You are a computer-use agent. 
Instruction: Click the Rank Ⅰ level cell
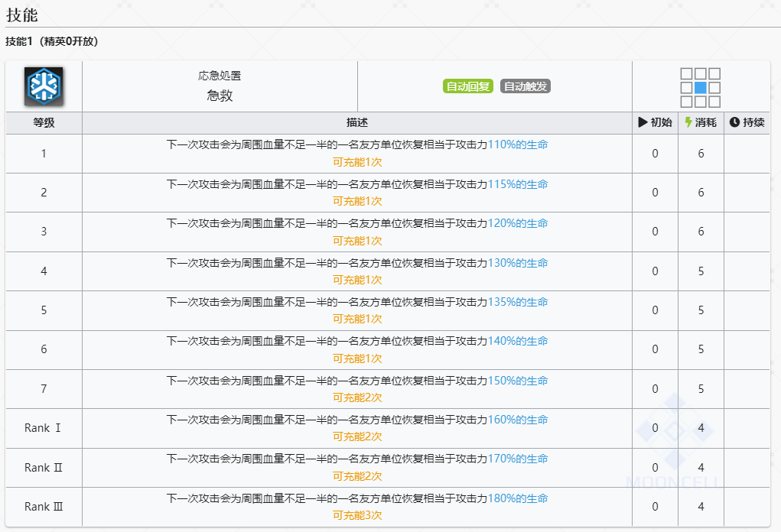(x=43, y=428)
